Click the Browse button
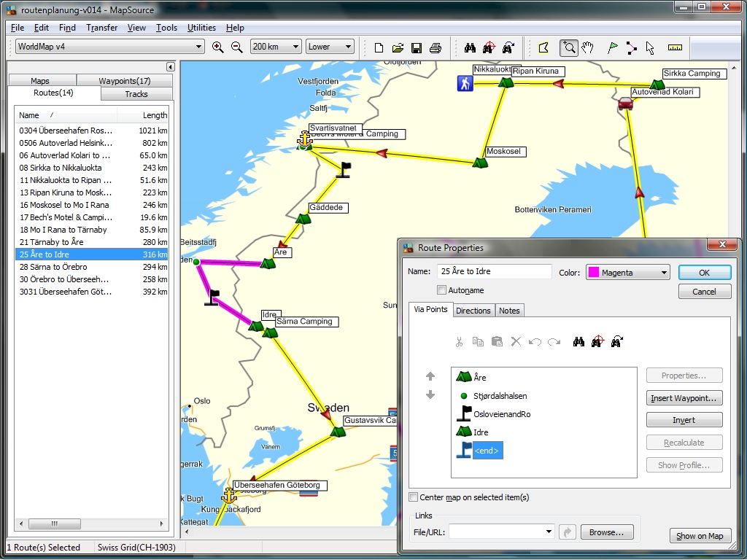 point(606,532)
